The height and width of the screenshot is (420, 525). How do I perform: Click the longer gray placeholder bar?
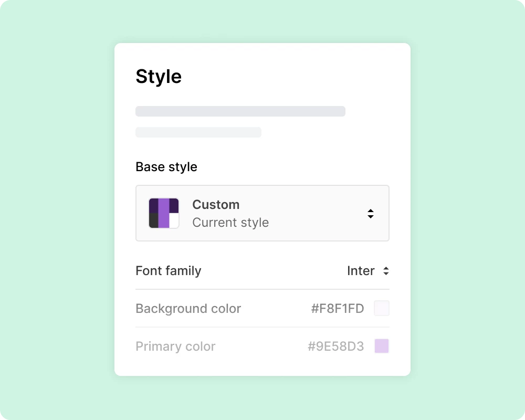click(240, 111)
